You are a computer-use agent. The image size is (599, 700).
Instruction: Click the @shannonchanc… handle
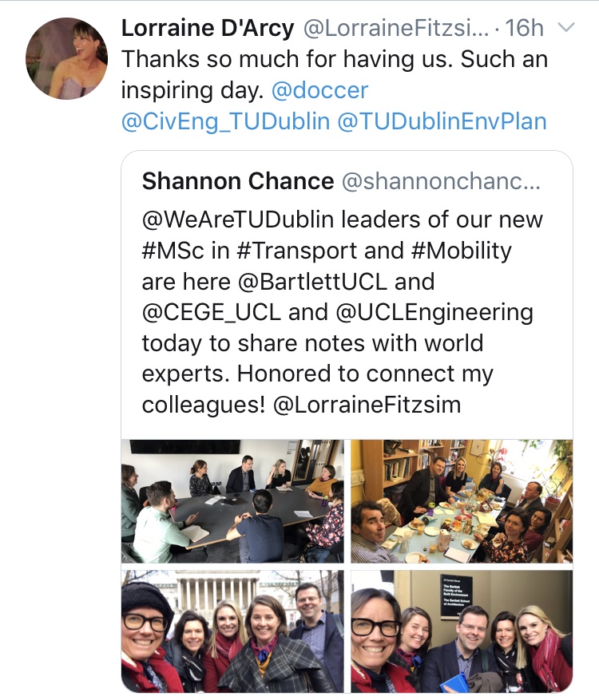click(x=441, y=181)
